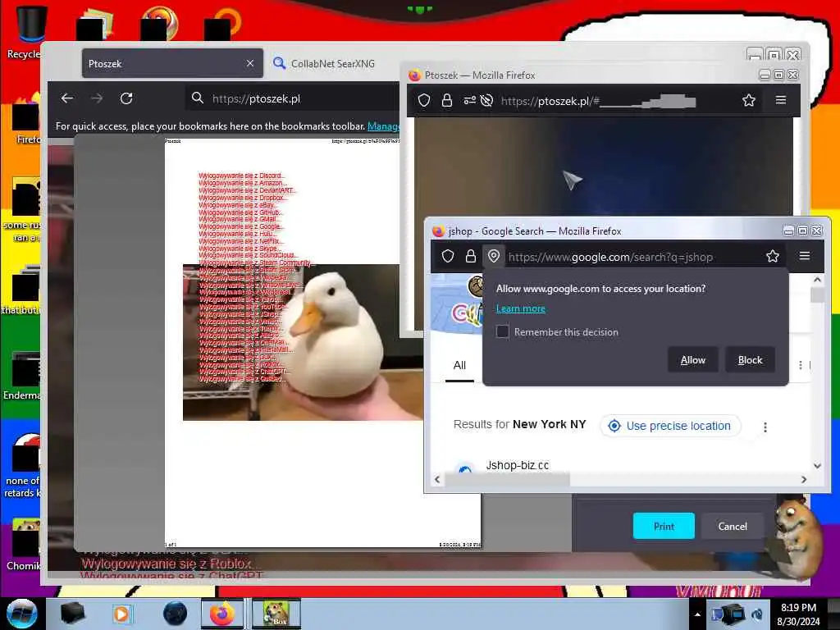The height and width of the screenshot is (630, 840).
Task: Click the clock showing 8:19 PM
Action: coord(799,614)
